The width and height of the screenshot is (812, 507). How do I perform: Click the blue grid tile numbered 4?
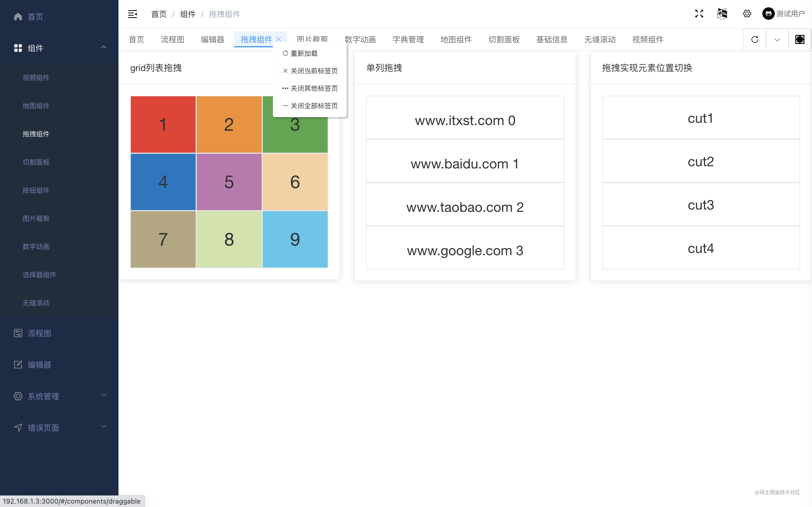(163, 182)
